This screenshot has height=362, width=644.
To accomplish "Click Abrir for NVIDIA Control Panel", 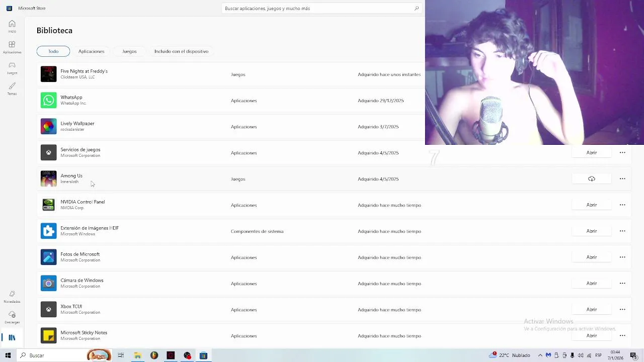I will click(592, 205).
